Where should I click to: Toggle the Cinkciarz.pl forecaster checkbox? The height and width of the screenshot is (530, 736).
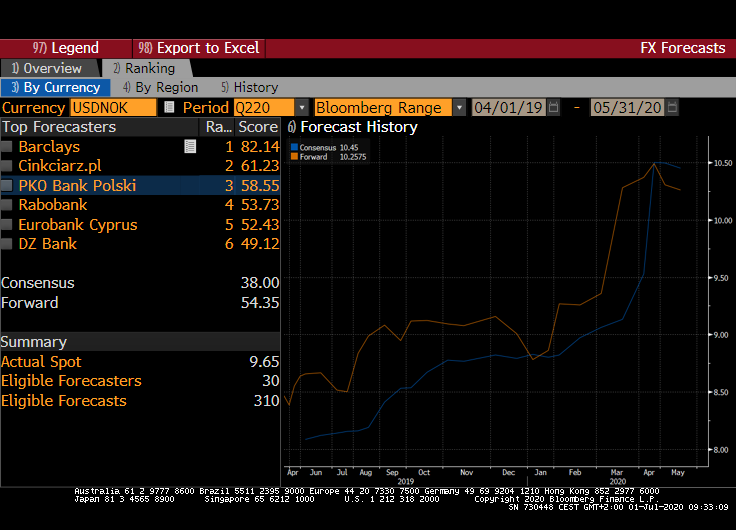pos(8,166)
